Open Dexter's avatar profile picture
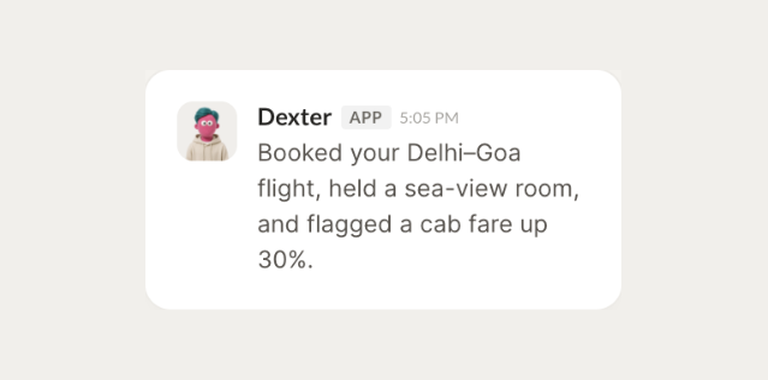This screenshot has height=380, width=768. coord(207,131)
